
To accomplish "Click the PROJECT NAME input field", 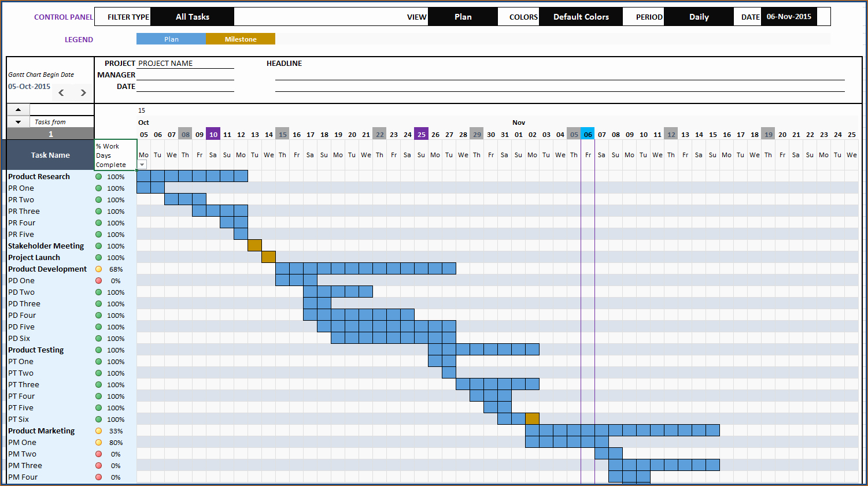I will [185, 63].
